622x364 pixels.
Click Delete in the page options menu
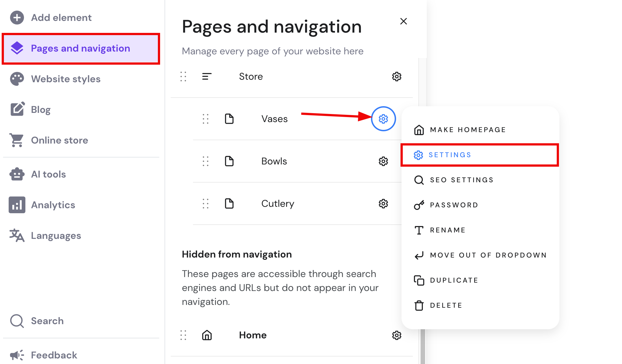coord(446,305)
